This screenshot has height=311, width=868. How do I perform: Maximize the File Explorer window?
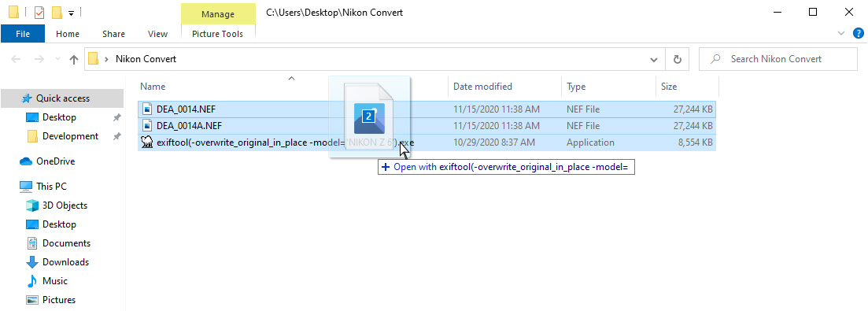tap(813, 12)
